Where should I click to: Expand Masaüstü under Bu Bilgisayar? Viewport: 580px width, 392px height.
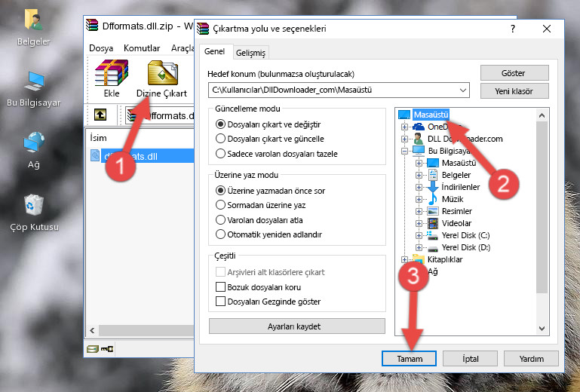point(419,163)
